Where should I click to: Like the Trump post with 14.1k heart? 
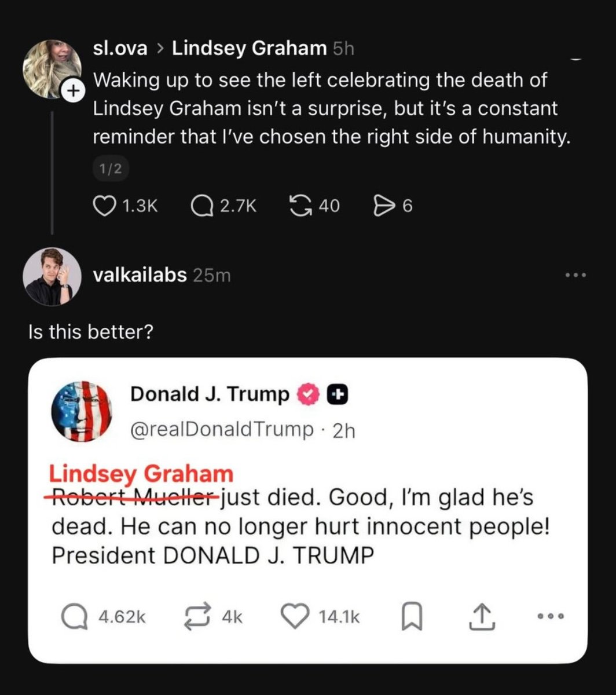pos(295,617)
